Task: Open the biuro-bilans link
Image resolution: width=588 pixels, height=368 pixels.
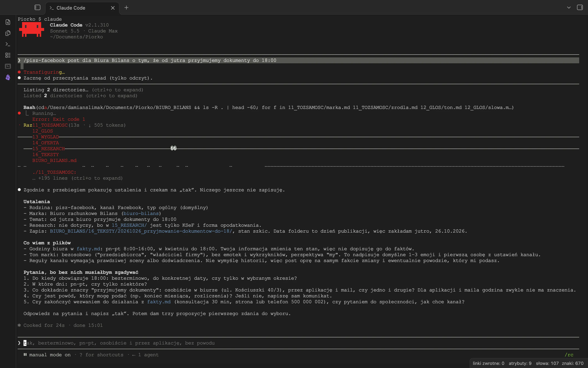Action: 141,213
